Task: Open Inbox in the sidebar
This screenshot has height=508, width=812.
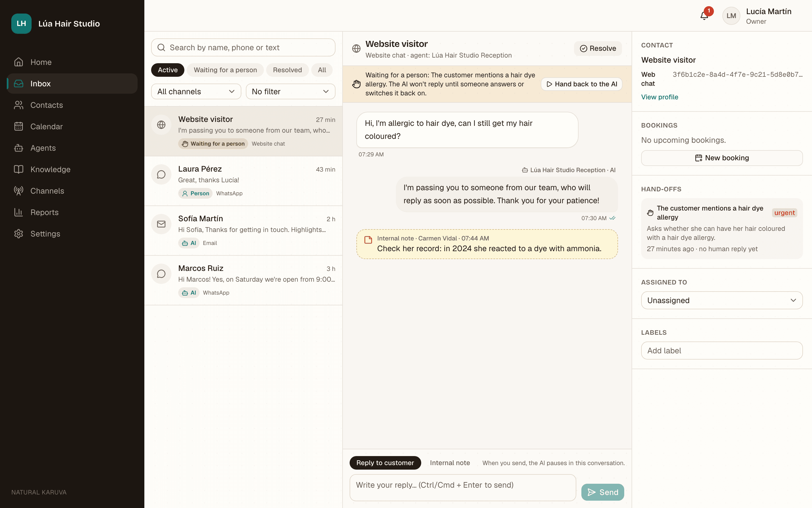Action: click(72, 84)
